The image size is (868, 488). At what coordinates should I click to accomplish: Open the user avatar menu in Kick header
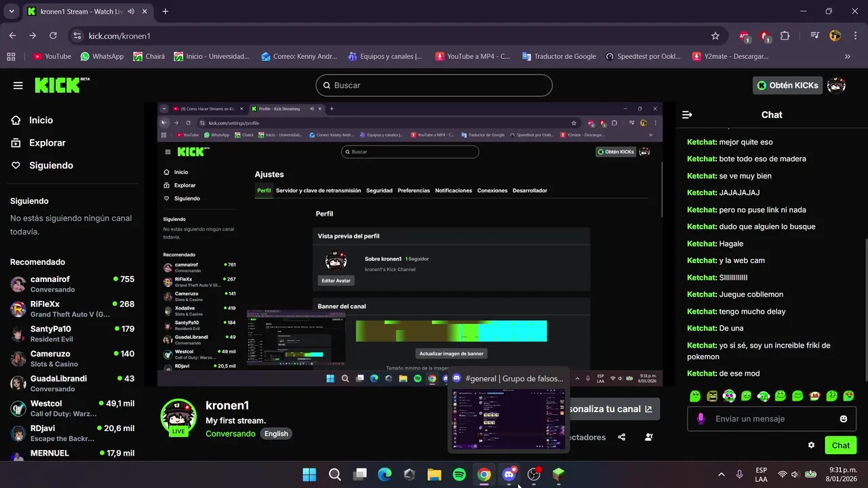click(836, 85)
